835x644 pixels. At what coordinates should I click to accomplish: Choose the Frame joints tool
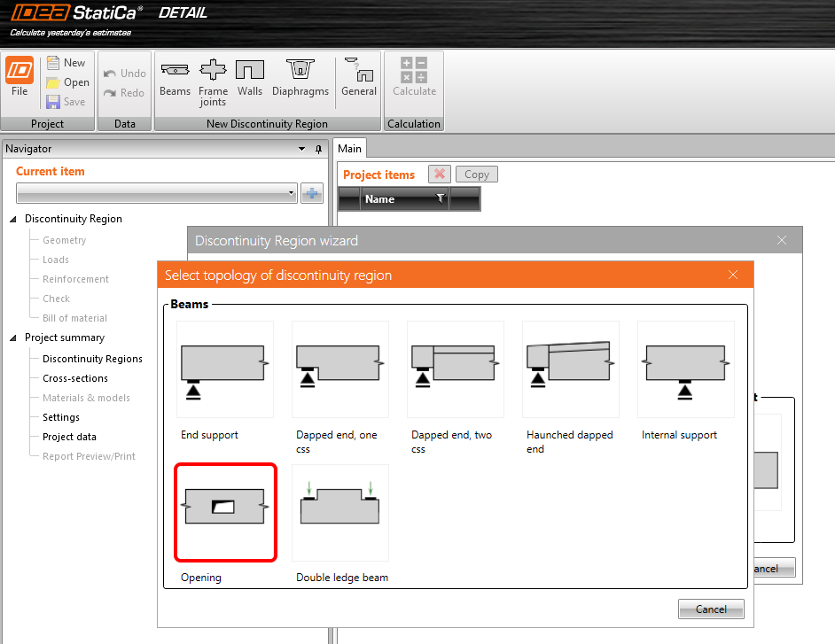tap(213, 81)
